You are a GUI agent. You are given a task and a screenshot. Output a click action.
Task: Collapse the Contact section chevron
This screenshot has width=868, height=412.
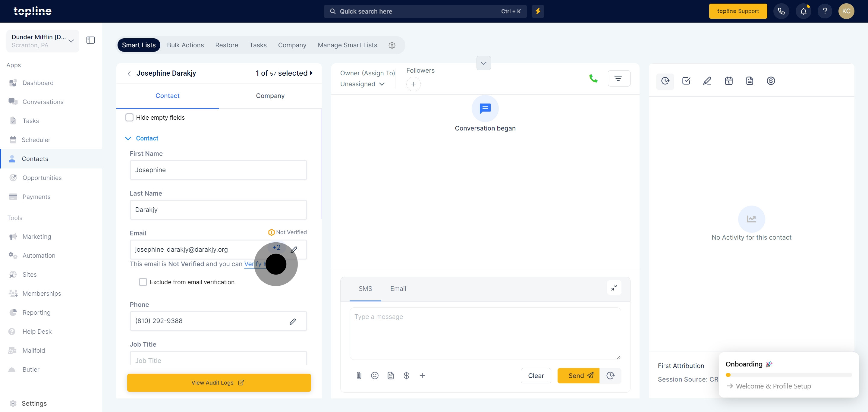click(x=128, y=138)
